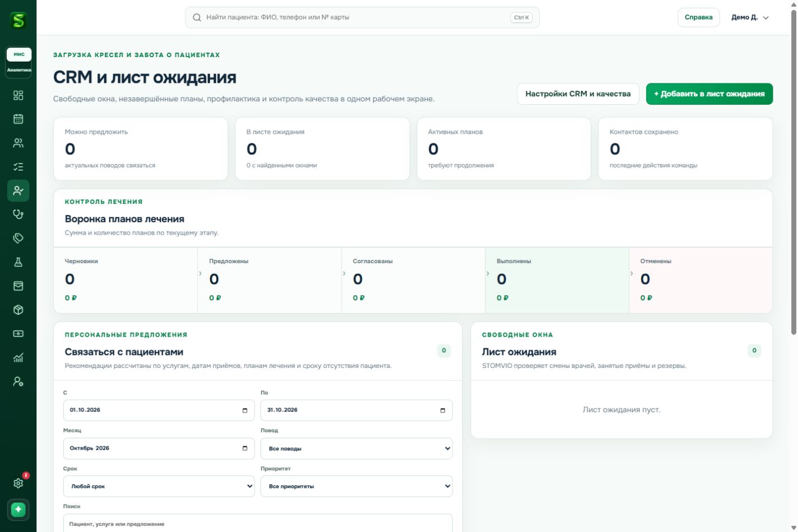Expand the Приоритет dropdown showing Все приоритеты
Viewport: 798px width, 532px height.
tap(356, 486)
